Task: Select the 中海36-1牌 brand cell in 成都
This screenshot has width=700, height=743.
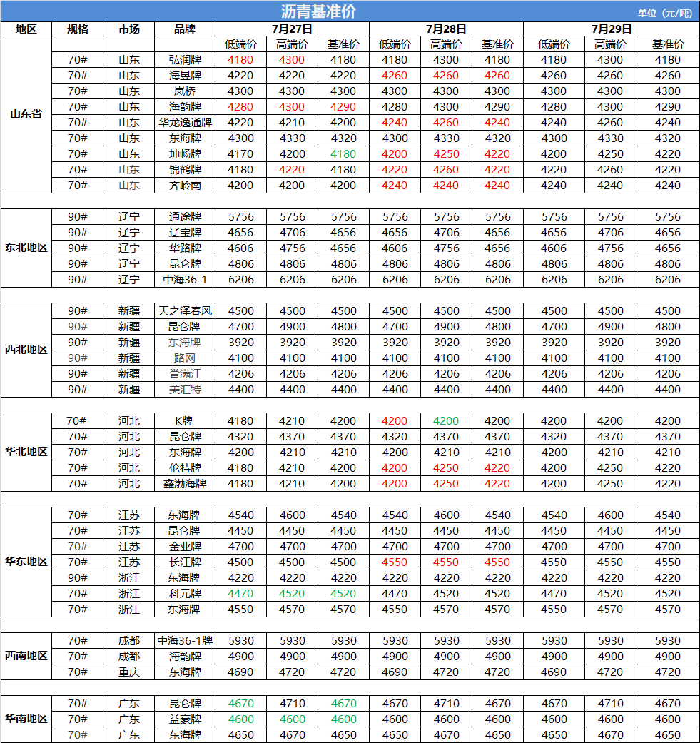Action: coord(185,641)
